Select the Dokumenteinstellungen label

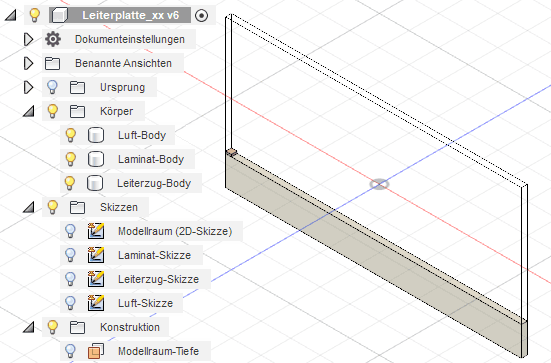click(x=130, y=39)
